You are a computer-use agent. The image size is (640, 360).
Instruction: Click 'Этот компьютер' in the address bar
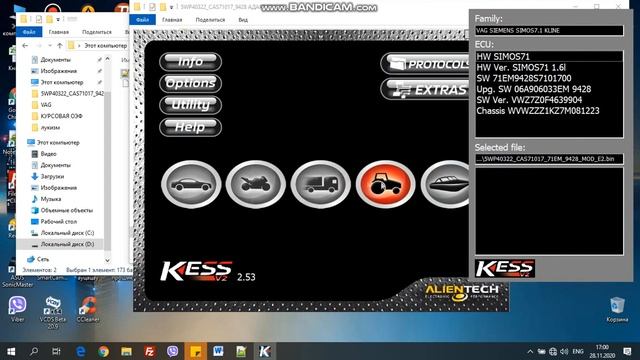click(x=106, y=46)
